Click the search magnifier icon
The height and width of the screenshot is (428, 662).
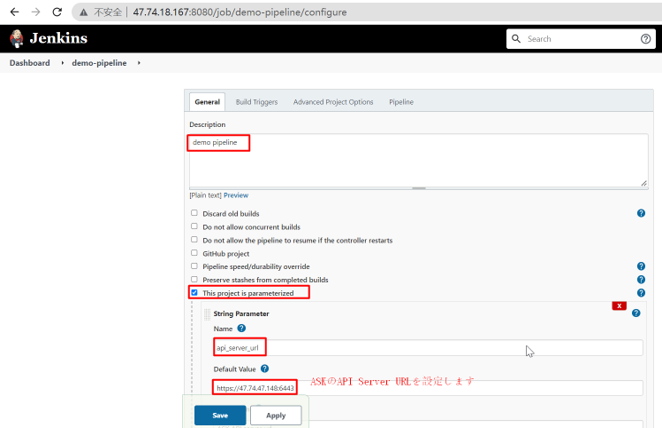[x=516, y=39]
